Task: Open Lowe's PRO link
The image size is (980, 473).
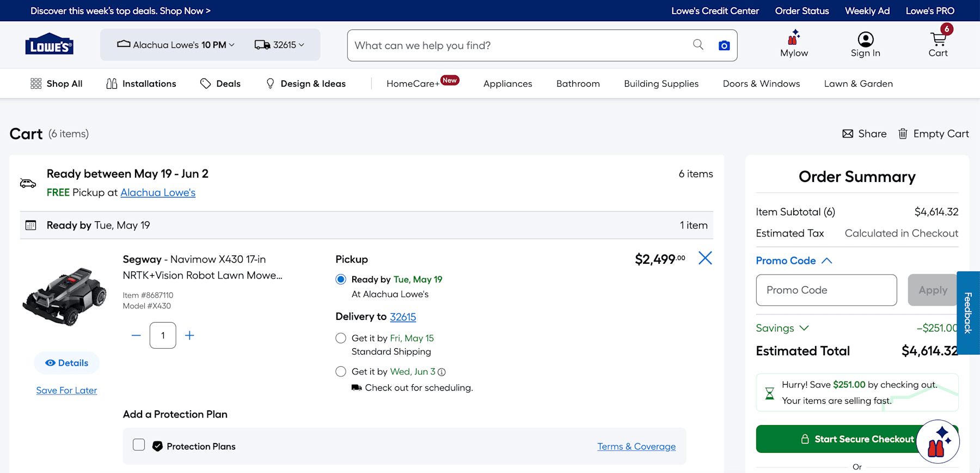Action: pyautogui.click(x=930, y=11)
